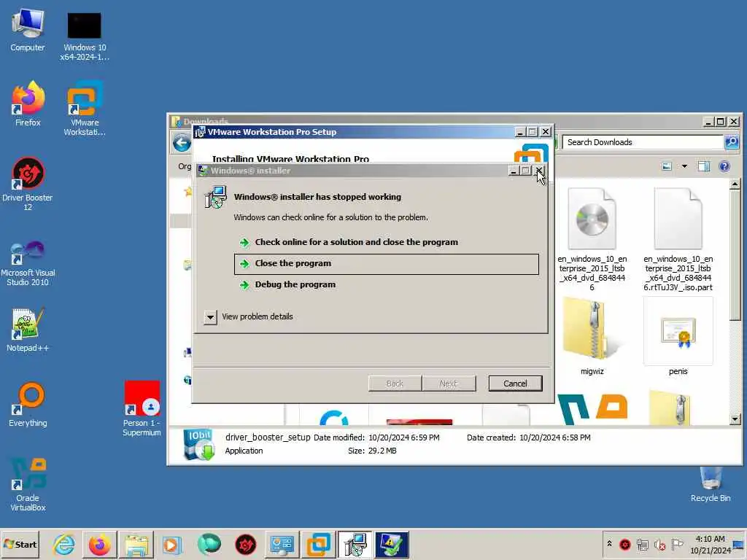
Task: Click the Search Downloads field
Action: (x=643, y=142)
